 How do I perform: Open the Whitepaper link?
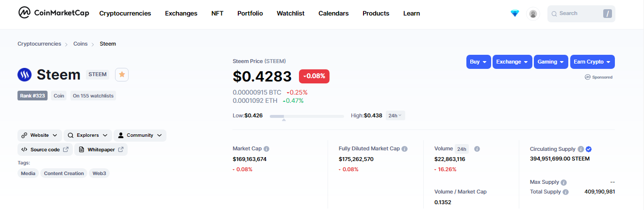point(101,149)
